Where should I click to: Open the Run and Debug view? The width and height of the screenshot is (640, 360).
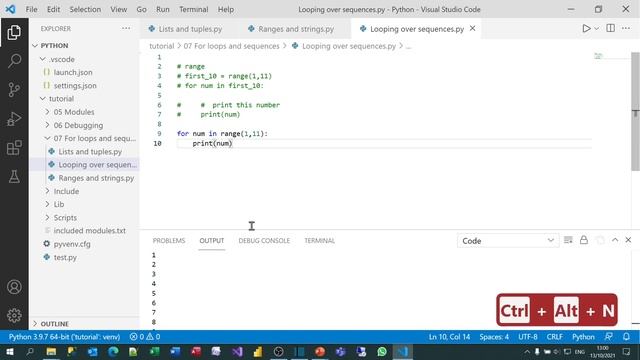[14, 119]
